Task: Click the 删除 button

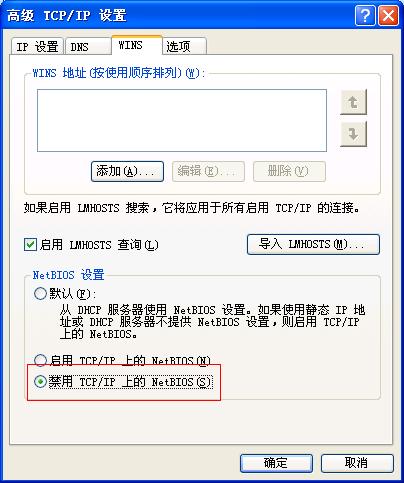Action: [x=289, y=171]
